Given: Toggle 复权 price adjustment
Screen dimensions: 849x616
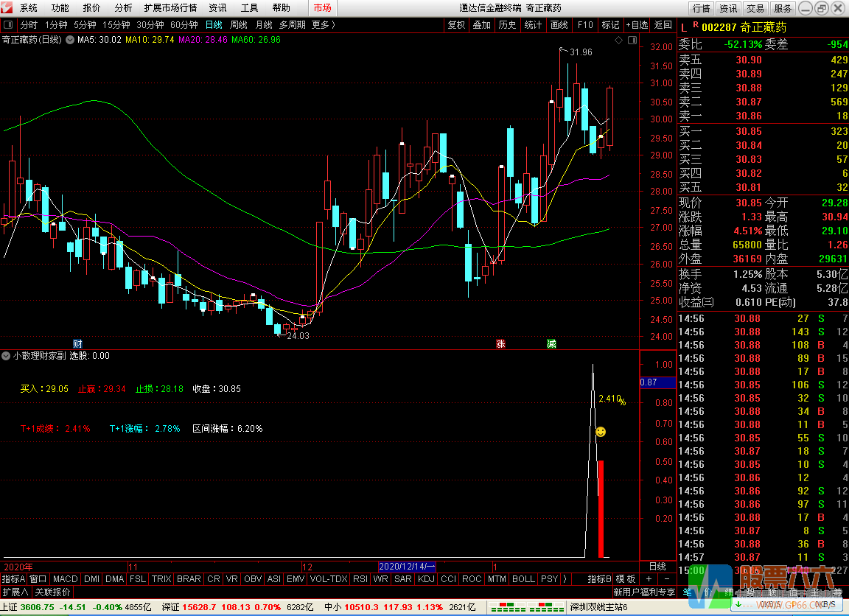Looking at the screenshot, I should [456, 24].
